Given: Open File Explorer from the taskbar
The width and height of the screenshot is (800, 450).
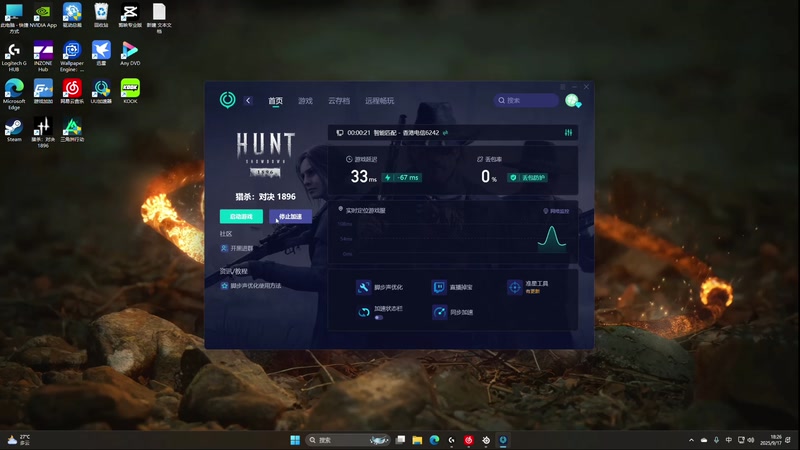Looking at the screenshot, I should 417,440.
